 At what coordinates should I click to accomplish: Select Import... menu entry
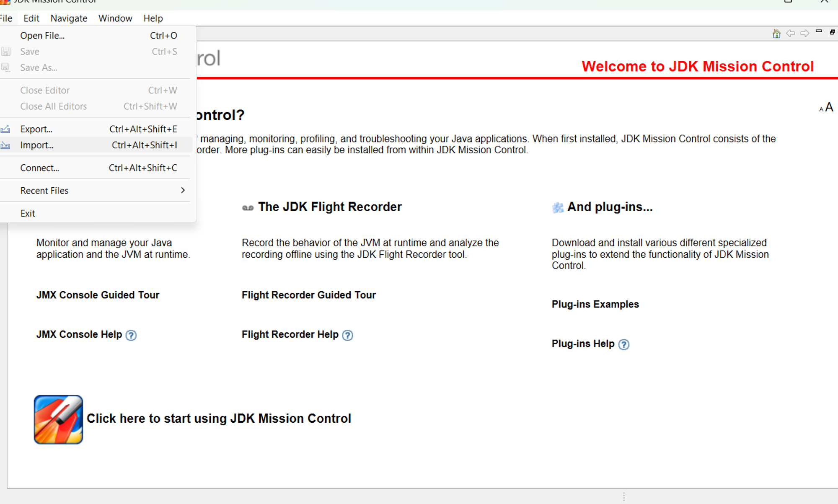[96, 145]
